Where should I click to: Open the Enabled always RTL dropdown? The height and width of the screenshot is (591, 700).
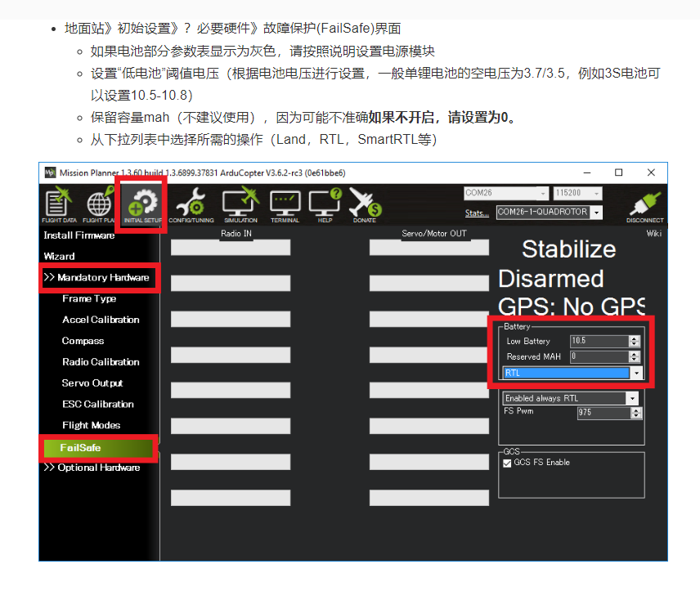571,398
